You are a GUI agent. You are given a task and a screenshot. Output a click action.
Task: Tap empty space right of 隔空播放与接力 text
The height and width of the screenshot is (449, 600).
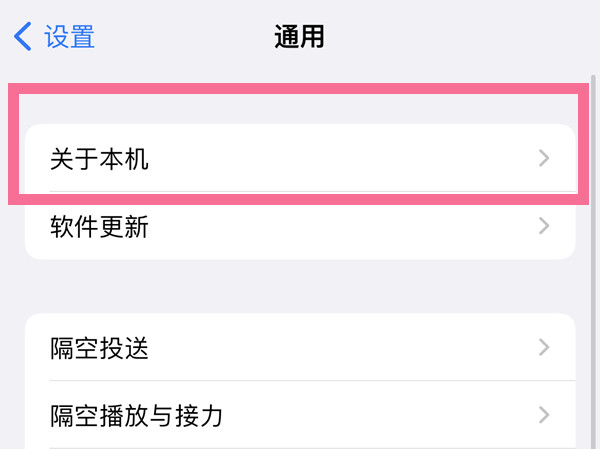380,415
